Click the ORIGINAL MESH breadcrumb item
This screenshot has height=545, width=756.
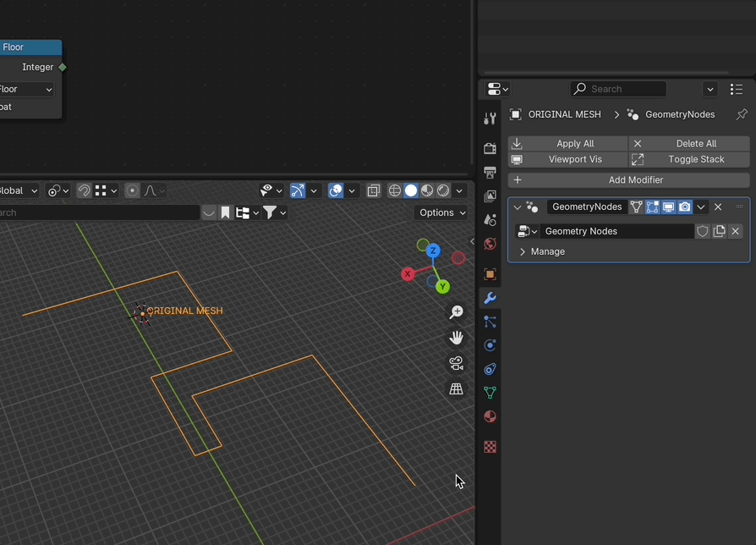point(565,114)
